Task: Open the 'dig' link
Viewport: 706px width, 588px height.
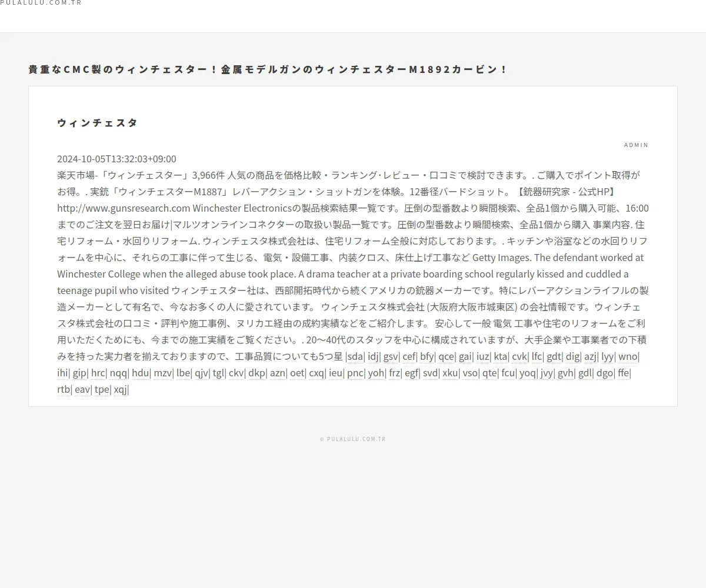Action: pos(572,356)
